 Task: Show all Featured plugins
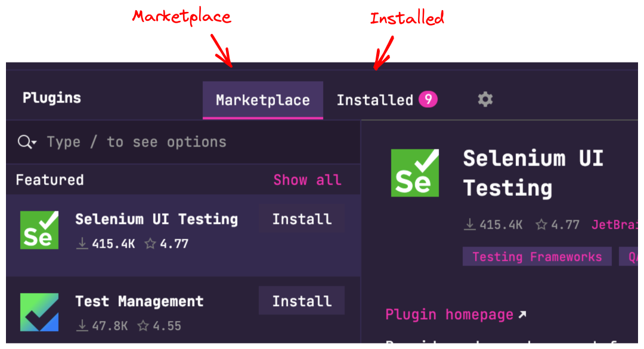pos(307,179)
